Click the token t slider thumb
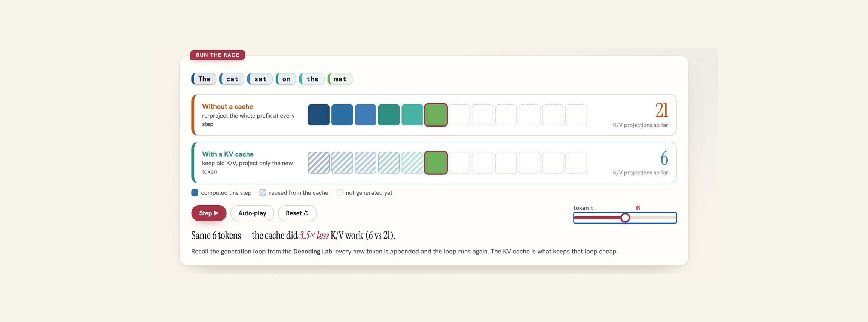This screenshot has width=868, height=322. coord(625,218)
